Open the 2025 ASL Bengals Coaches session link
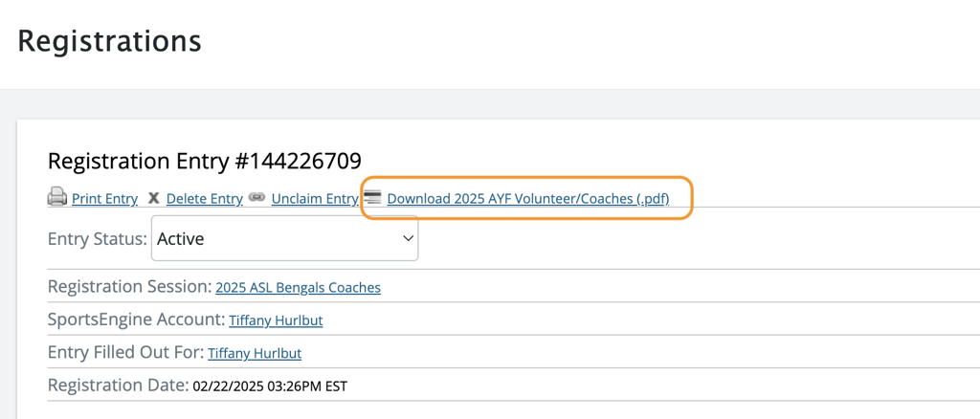 pos(298,287)
